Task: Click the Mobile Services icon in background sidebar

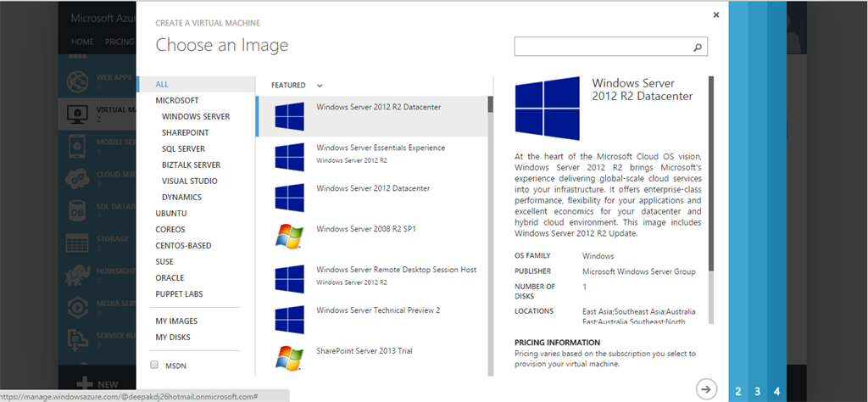Action: click(x=77, y=146)
